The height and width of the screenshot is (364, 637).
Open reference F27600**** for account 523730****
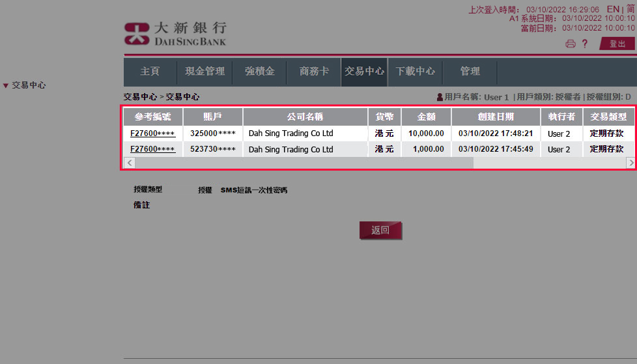(x=152, y=149)
